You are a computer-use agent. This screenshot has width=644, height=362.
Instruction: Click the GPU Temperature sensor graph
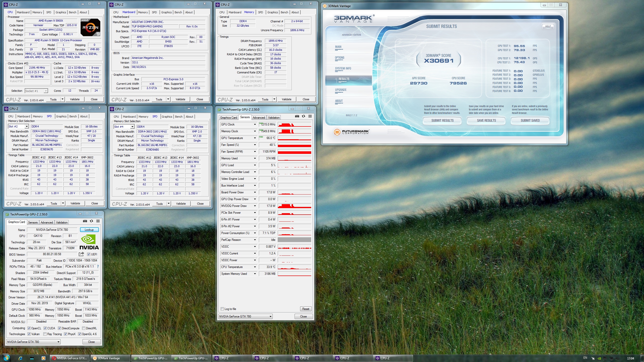click(x=294, y=138)
